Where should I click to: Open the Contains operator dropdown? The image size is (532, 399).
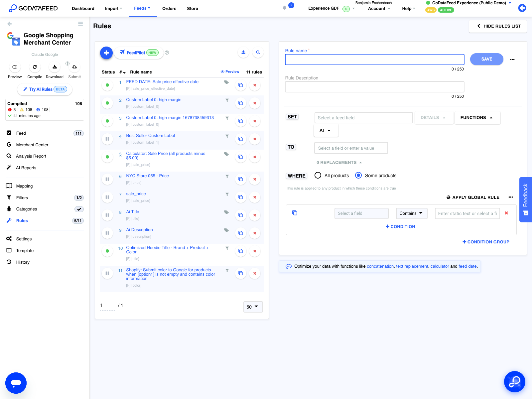411,213
